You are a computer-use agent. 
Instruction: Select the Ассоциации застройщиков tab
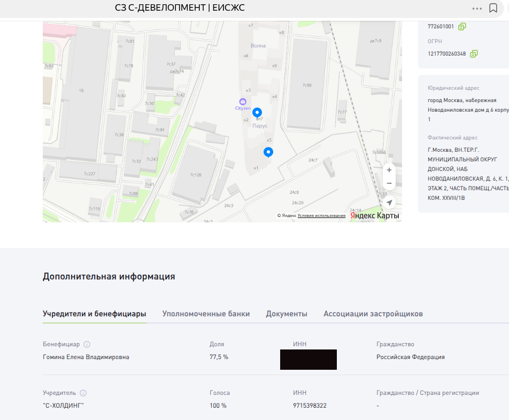tap(373, 314)
